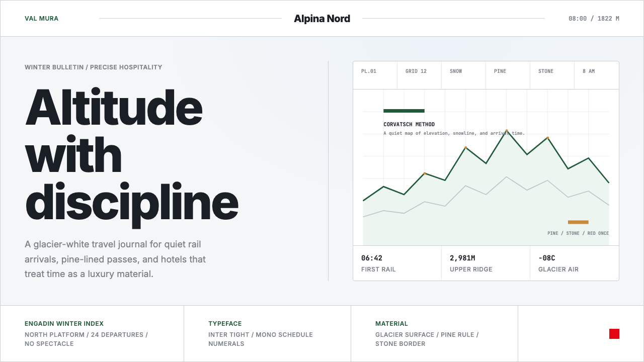Select the PL.01 header cell
This screenshot has width=644, height=362.
(375, 75)
